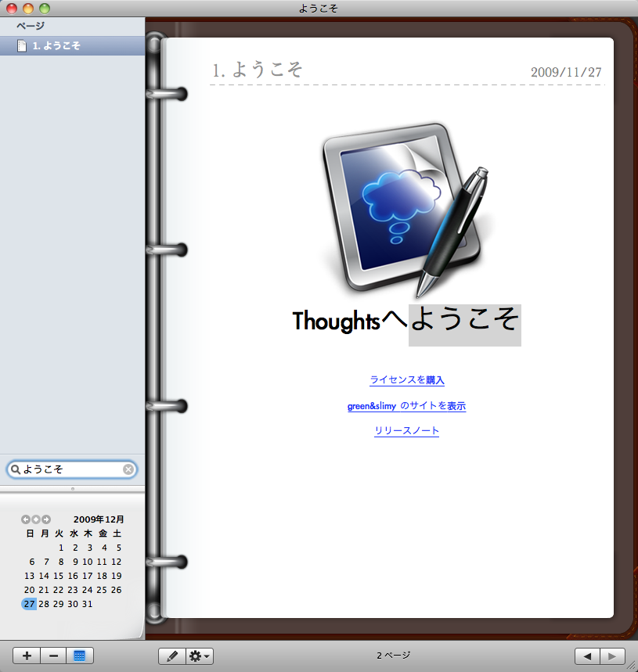Zoom the window with the green button
The height and width of the screenshot is (672, 638).
pyautogui.click(x=44, y=8)
